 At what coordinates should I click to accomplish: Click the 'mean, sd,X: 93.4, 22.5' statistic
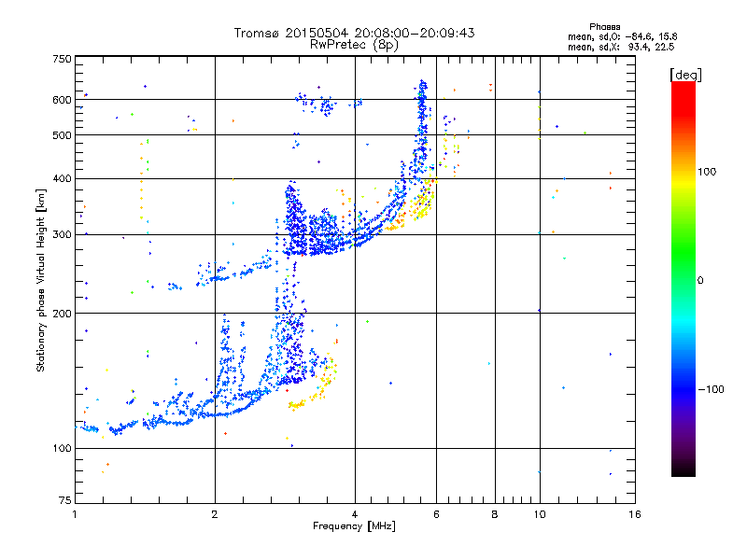coord(621,47)
